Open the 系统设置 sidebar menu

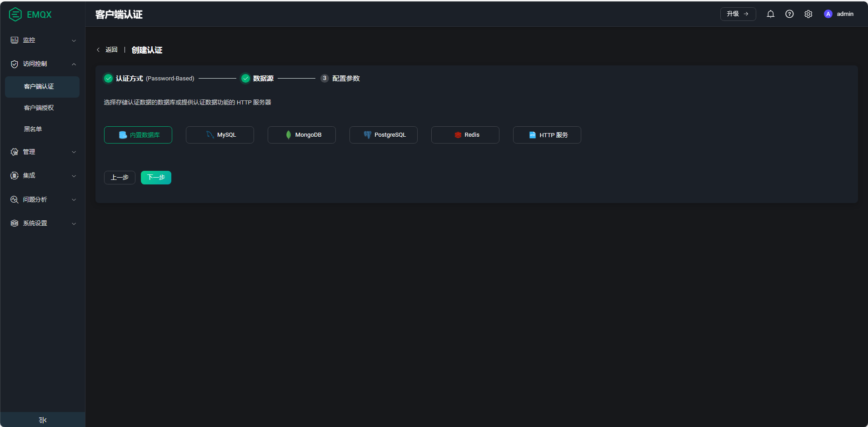point(42,223)
